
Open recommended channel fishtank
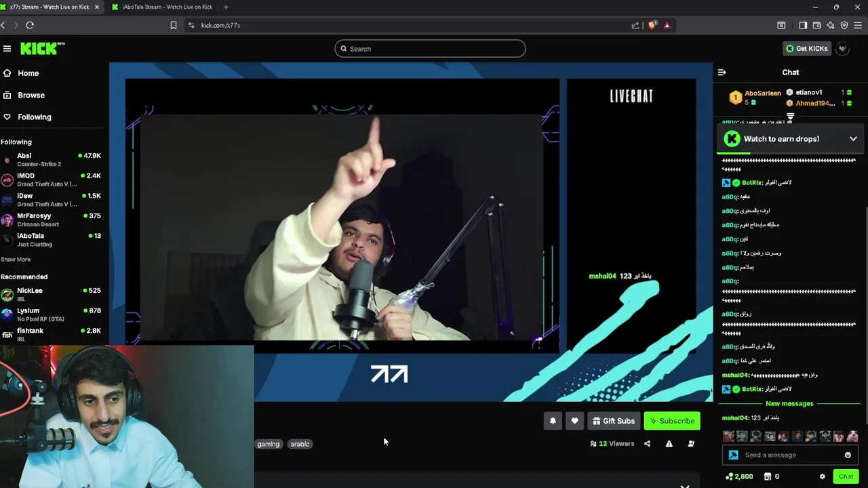pyautogui.click(x=52, y=334)
